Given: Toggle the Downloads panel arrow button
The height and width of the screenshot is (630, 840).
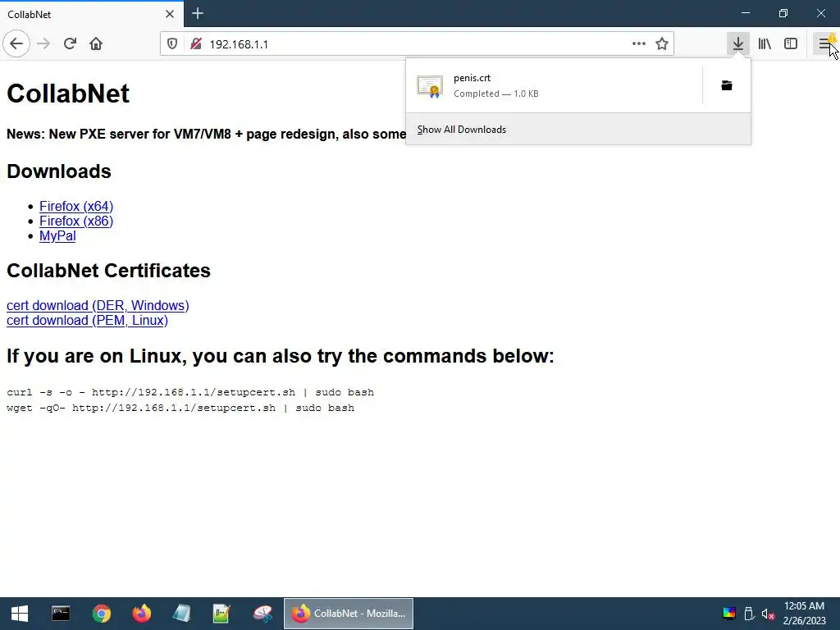Looking at the screenshot, I should click(737, 43).
